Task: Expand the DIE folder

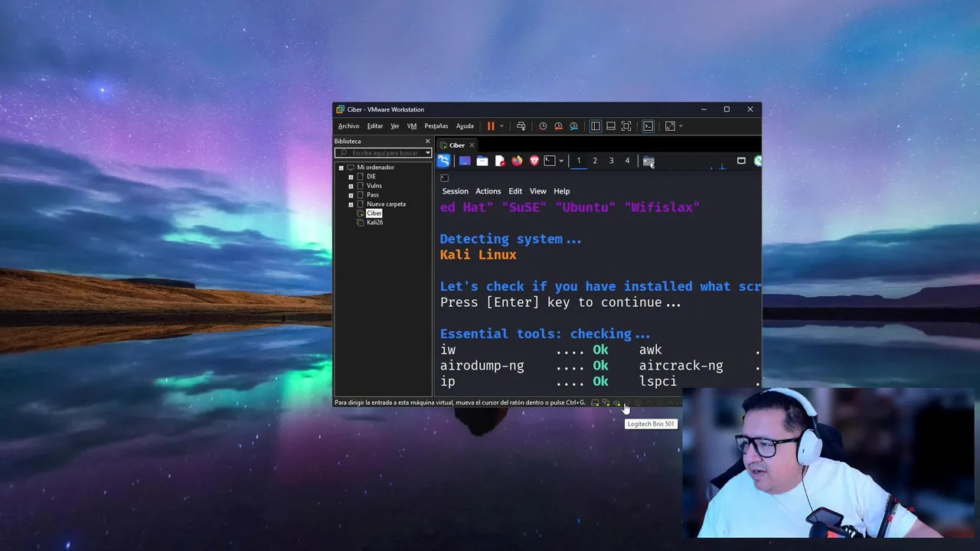Action: click(351, 177)
